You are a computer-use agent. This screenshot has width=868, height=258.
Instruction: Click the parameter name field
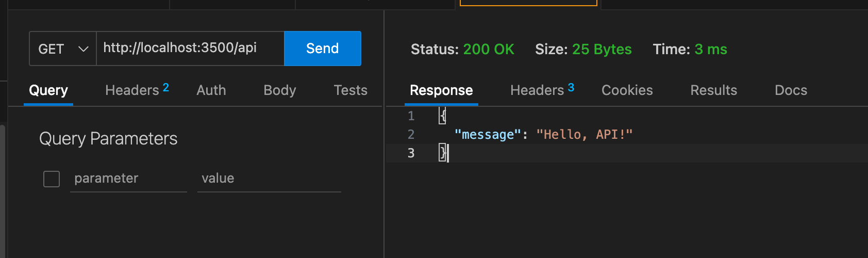128,179
